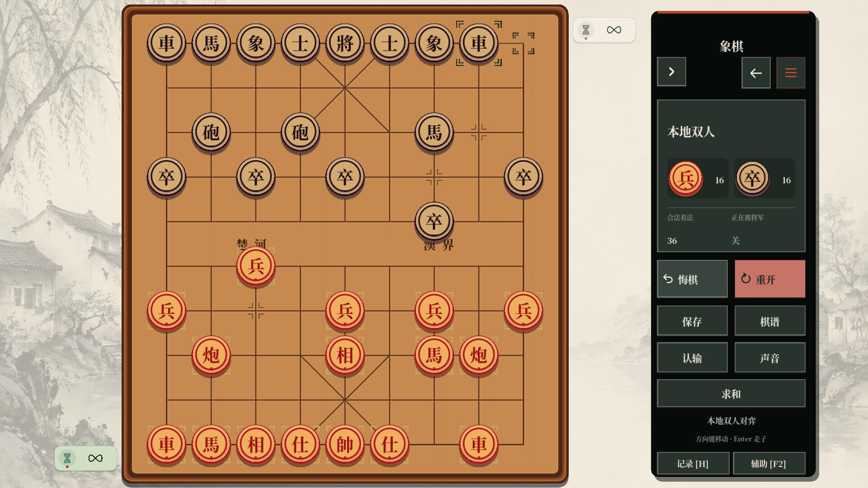Click the highlighted empty corner intersection
This screenshot has width=868, height=488.
click(x=523, y=43)
